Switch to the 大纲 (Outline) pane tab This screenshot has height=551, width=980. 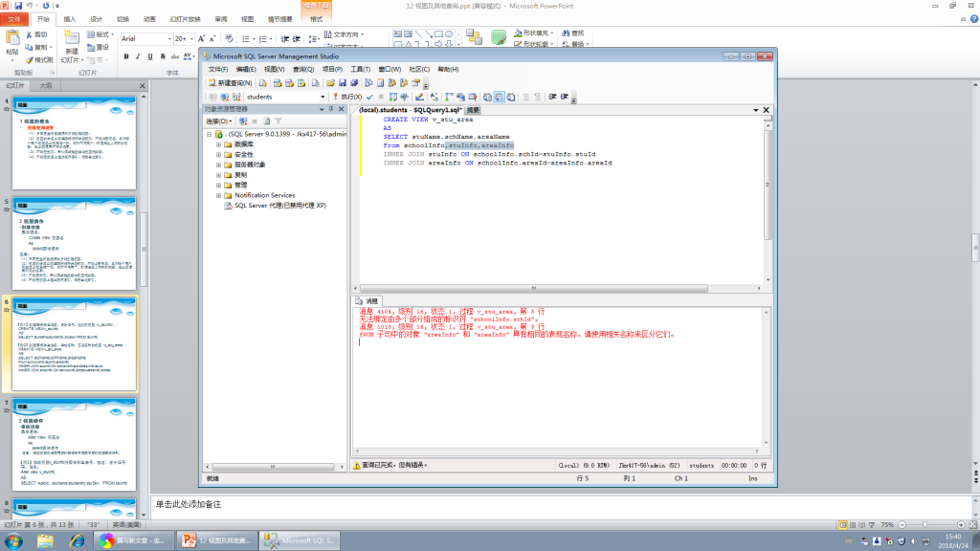coord(46,85)
